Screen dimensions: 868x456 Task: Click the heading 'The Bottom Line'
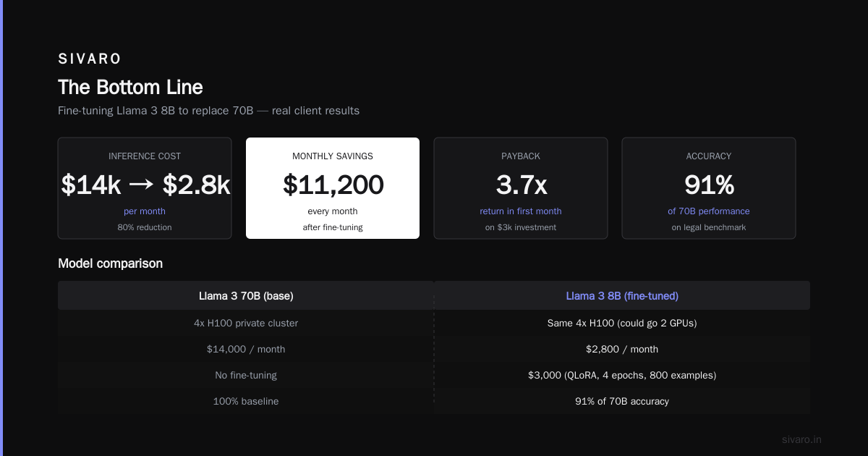click(130, 88)
